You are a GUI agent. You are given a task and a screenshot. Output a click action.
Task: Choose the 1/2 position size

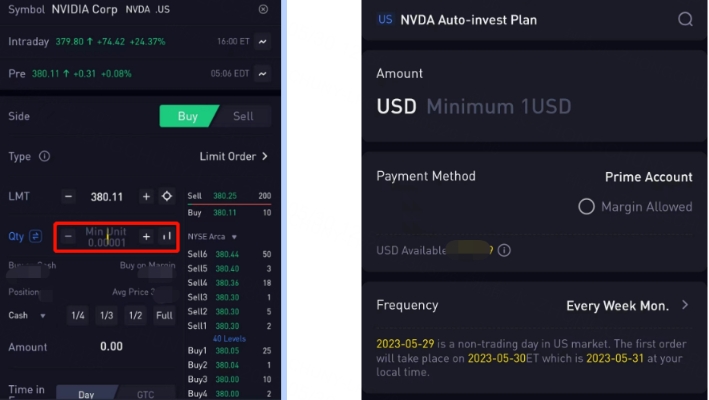[136, 315]
